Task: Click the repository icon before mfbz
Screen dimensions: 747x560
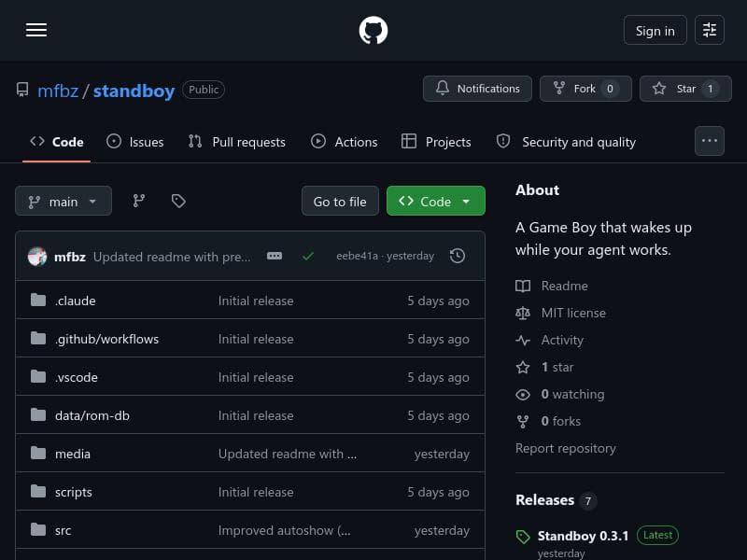Action: [x=21, y=90]
